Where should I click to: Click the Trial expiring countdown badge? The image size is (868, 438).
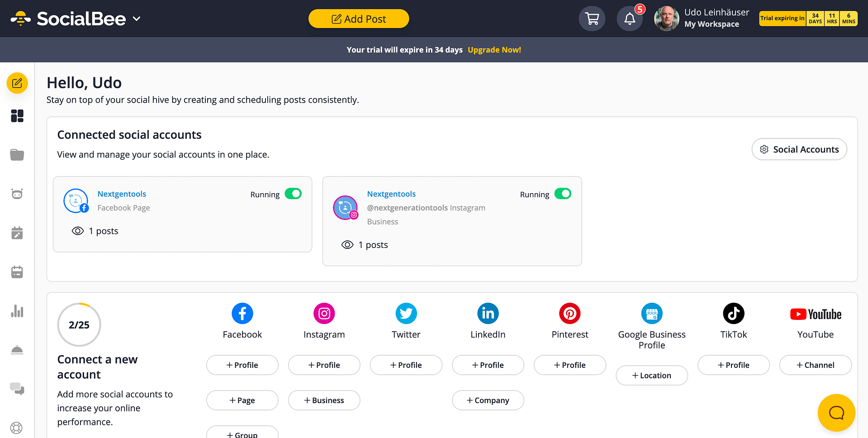tap(808, 19)
